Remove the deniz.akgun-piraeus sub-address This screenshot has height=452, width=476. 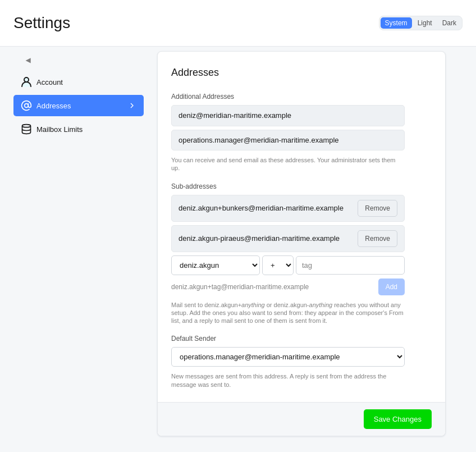pos(377,239)
